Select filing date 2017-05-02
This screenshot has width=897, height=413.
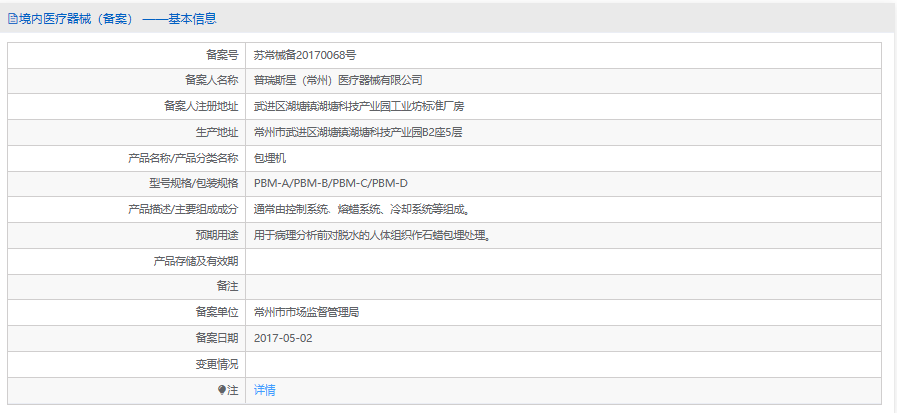(x=283, y=338)
